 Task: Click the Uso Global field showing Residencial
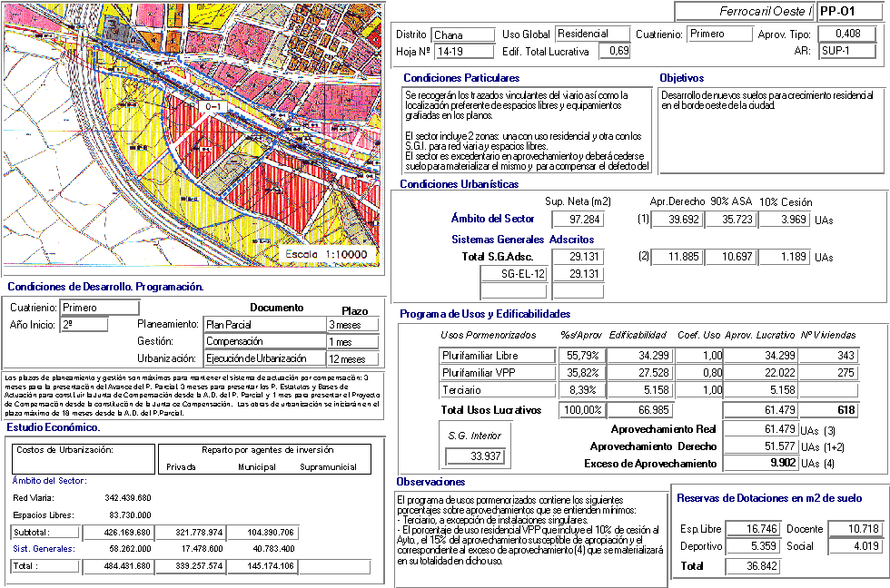tap(592, 34)
